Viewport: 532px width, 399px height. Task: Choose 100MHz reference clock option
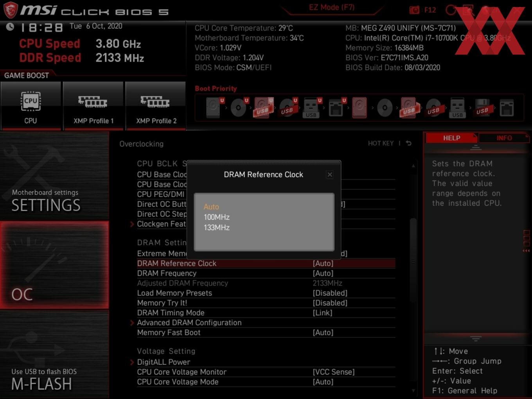click(217, 217)
